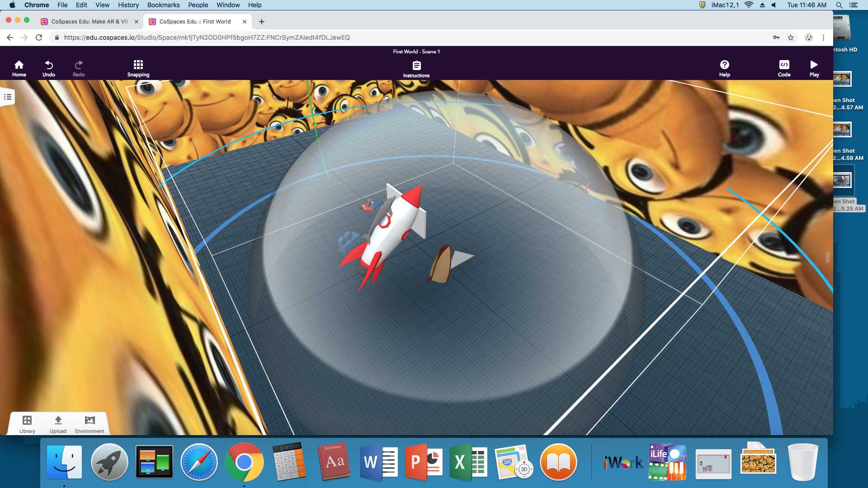Toggle Snapping grid option
The width and height of the screenshot is (868, 488).
click(x=138, y=68)
